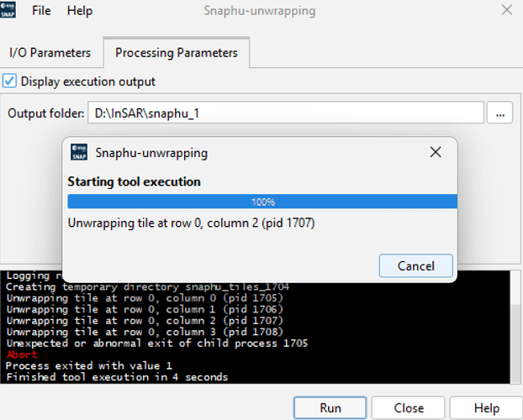The height and width of the screenshot is (420, 523).
Task: Click 'Finished tool execution in 4 seconds' line
Action: click(x=117, y=377)
